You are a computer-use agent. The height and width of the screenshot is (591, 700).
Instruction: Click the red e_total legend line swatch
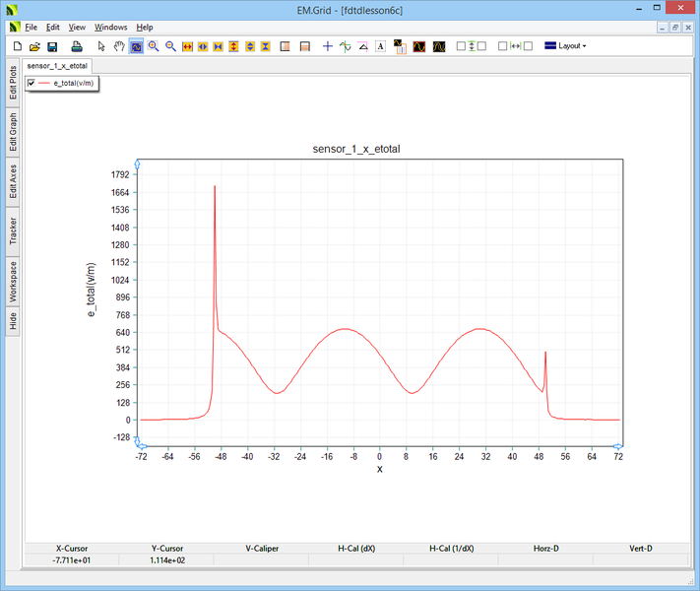pyautogui.click(x=43, y=84)
